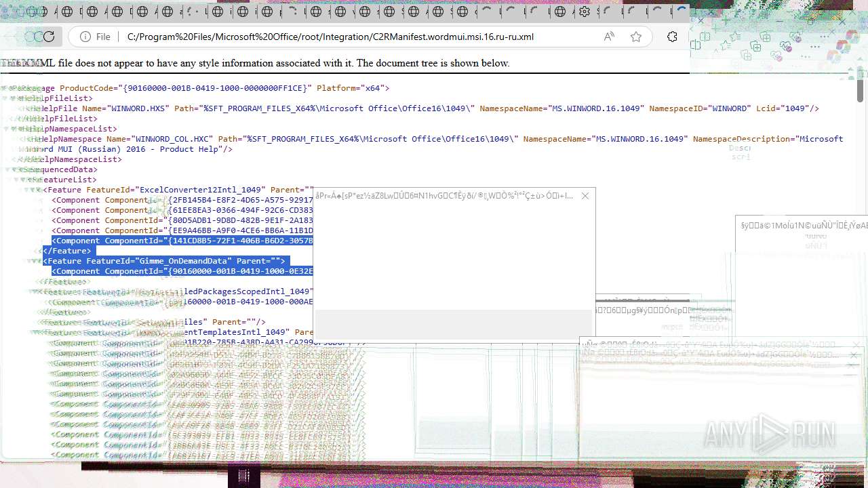The width and height of the screenshot is (868, 488).
Task: Click the Feature FeatureId="ExcelConverter12Intl_1049" line
Action: 178,190
